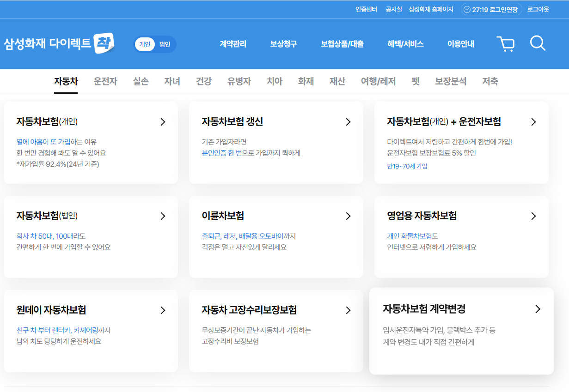The width and height of the screenshot is (569, 392).
Task: Open 자동차 고장수리보장보험 card arrow
Action: (348, 310)
